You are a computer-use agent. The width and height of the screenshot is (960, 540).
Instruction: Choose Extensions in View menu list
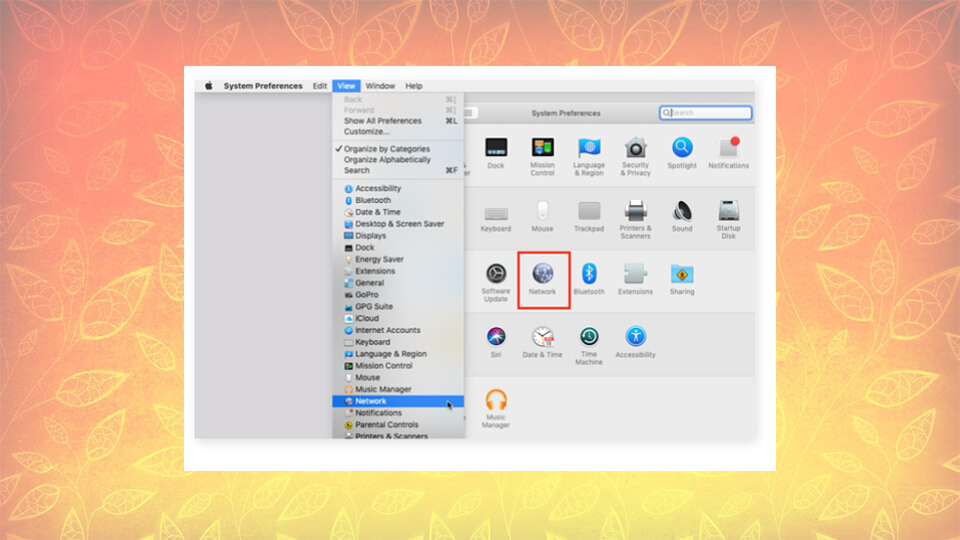(398, 271)
